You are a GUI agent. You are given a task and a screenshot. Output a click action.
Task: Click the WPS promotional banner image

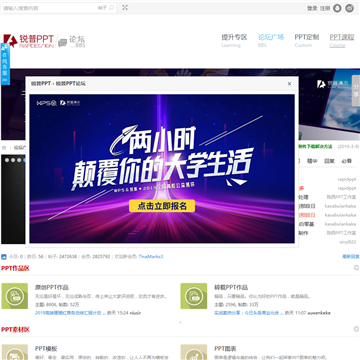pyautogui.click(x=162, y=169)
